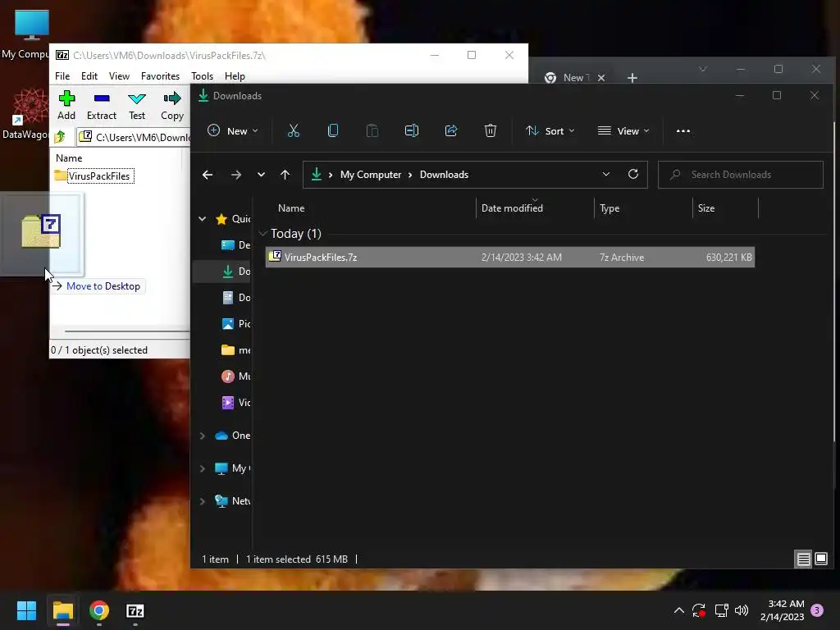Collapse the Today (1) group
Image resolution: width=840 pixels, height=630 pixels.
pos(262,234)
